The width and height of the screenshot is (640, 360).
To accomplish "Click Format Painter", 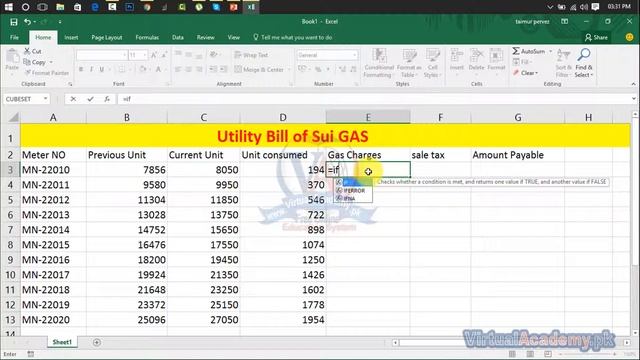I will tap(46, 73).
